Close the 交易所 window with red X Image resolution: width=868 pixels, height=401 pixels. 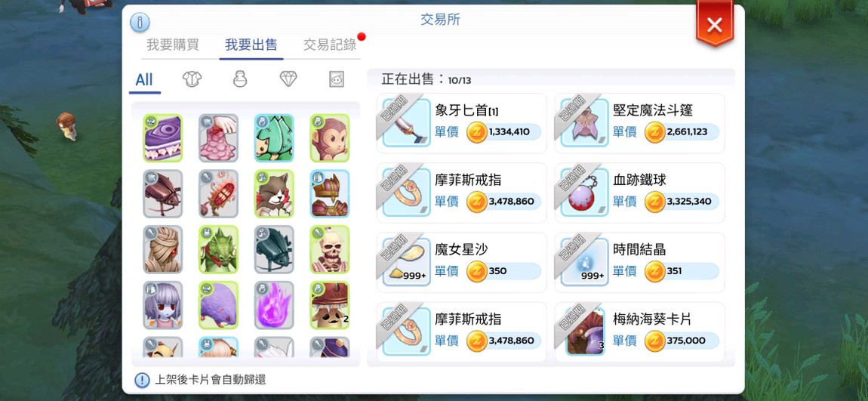tap(715, 24)
